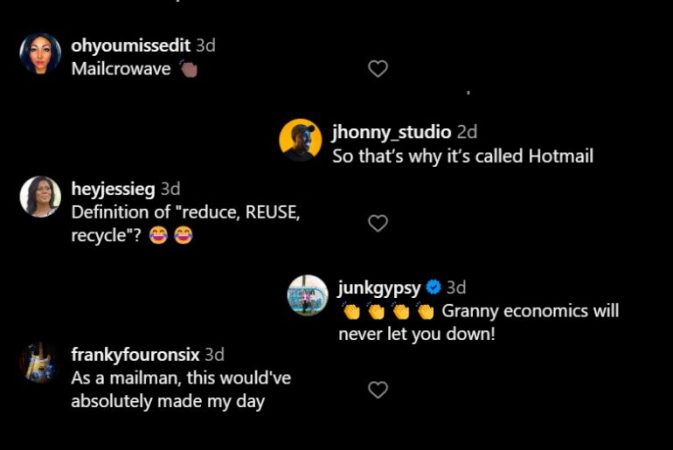Open jhonny_studio's yellow avatar
This screenshot has height=450, width=673.
(x=300, y=139)
